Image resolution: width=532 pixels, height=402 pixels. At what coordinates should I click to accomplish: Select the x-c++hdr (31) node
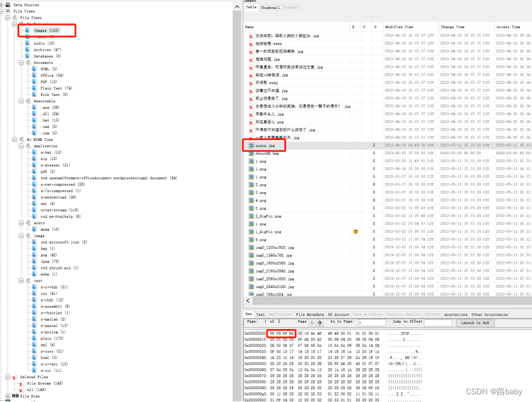(54, 287)
